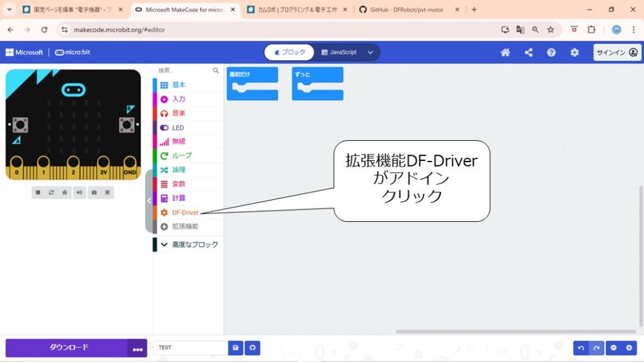The height and width of the screenshot is (362, 644).
Task: Open the language dropdown next to JavaScript
Action: 370,53
